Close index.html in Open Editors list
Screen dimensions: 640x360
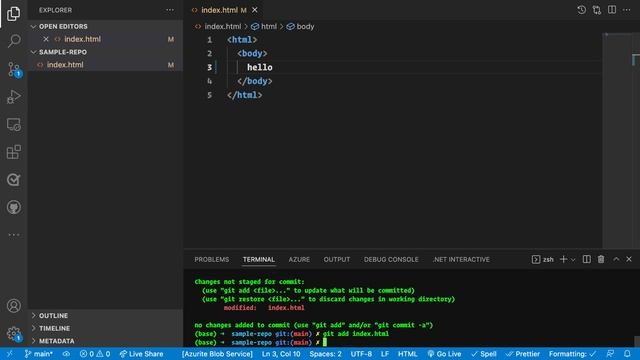click(x=46, y=39)
